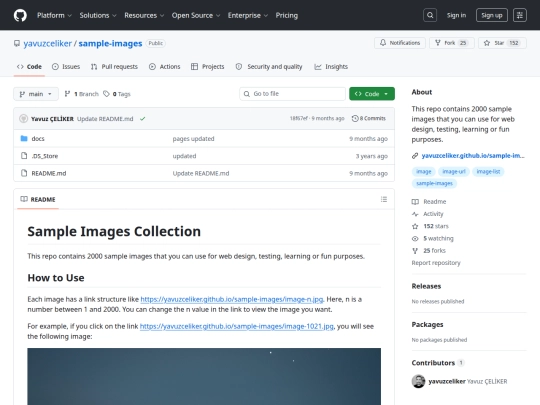This screenshot has height=405, width=540.
Task: Expand the Platform menu in header
Action: tap(54, 15)
